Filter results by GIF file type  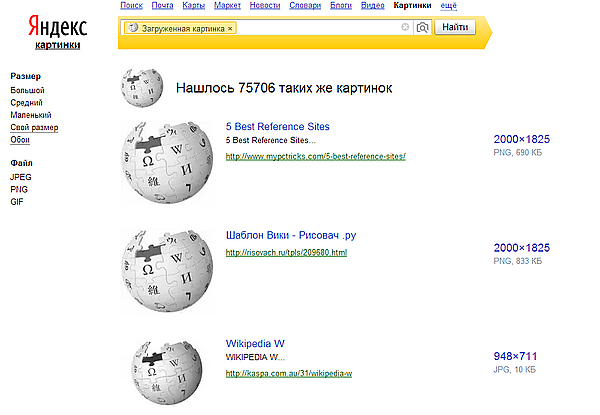[17, 201]
